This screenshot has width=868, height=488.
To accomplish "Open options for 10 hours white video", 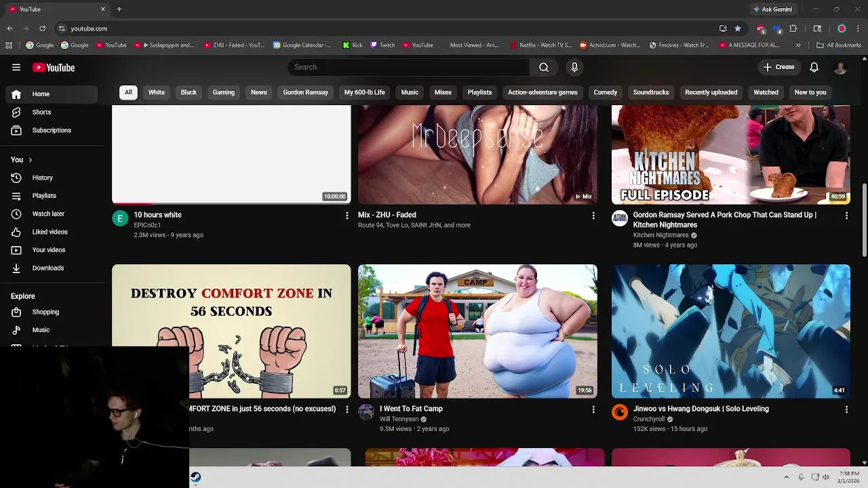I will [347, 216].
